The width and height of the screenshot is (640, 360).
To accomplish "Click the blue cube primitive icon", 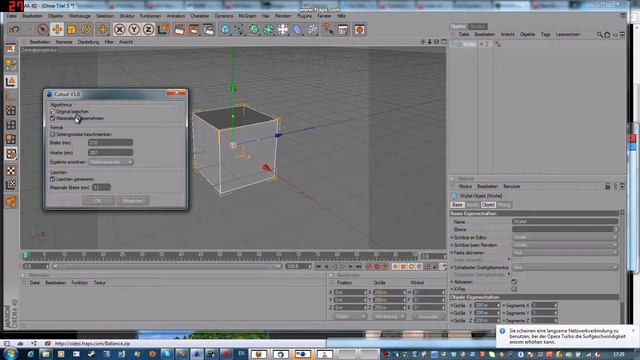I will (225, 29).
